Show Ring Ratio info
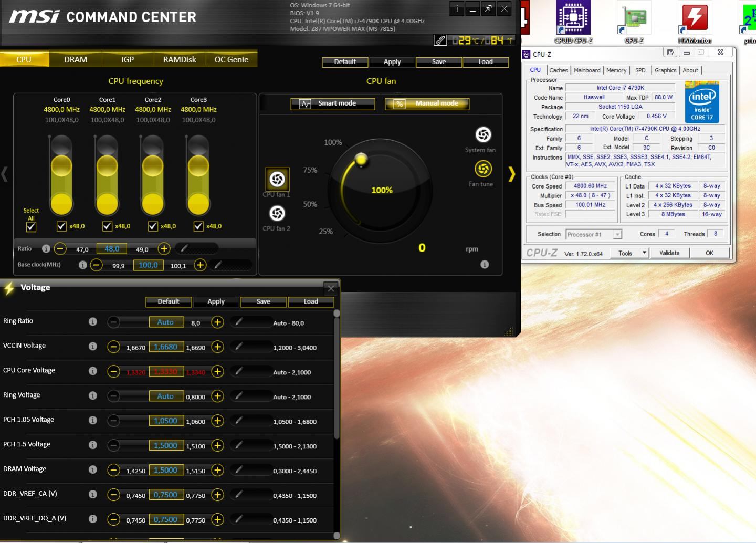The image size is (756, 543). click(x=93, y=321)
